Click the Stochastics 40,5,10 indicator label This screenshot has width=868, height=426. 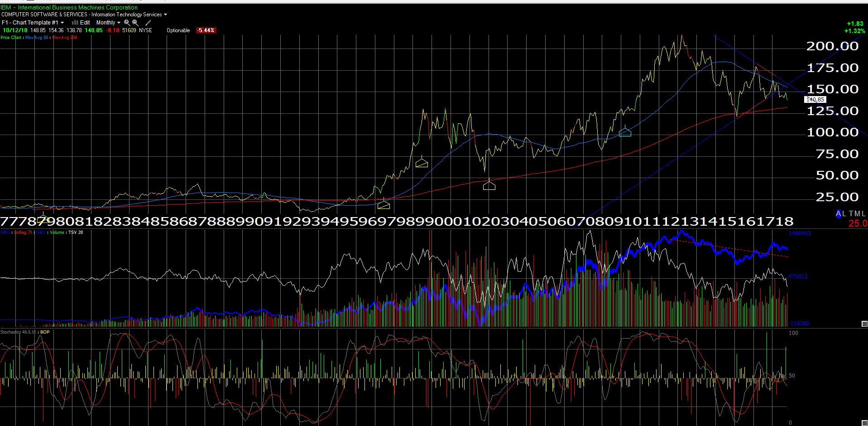point(18,332)
